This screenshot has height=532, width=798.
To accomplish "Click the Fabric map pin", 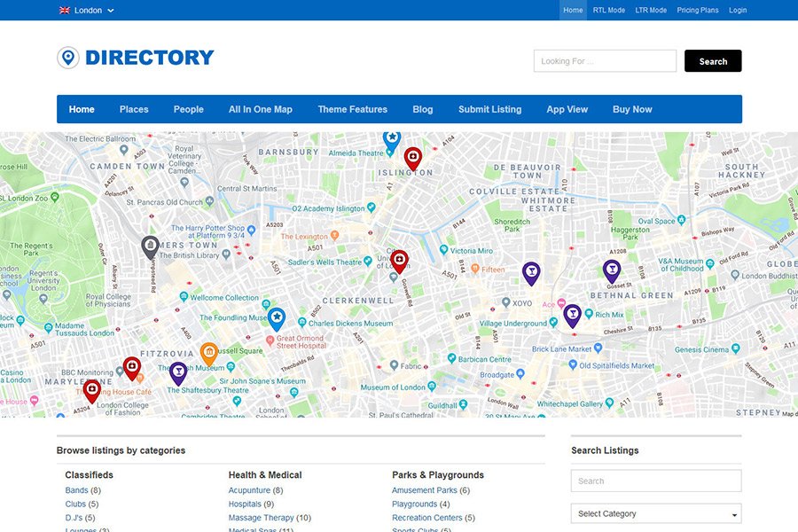I will (394, 365).
